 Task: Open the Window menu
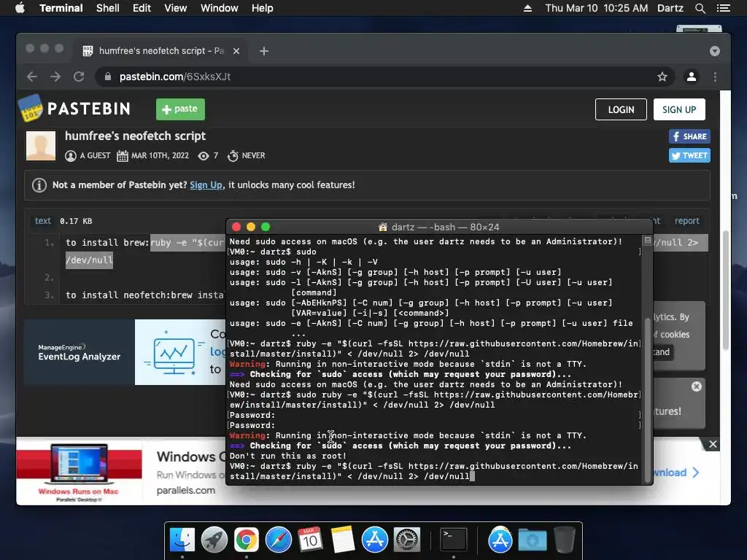click(219, 8)
